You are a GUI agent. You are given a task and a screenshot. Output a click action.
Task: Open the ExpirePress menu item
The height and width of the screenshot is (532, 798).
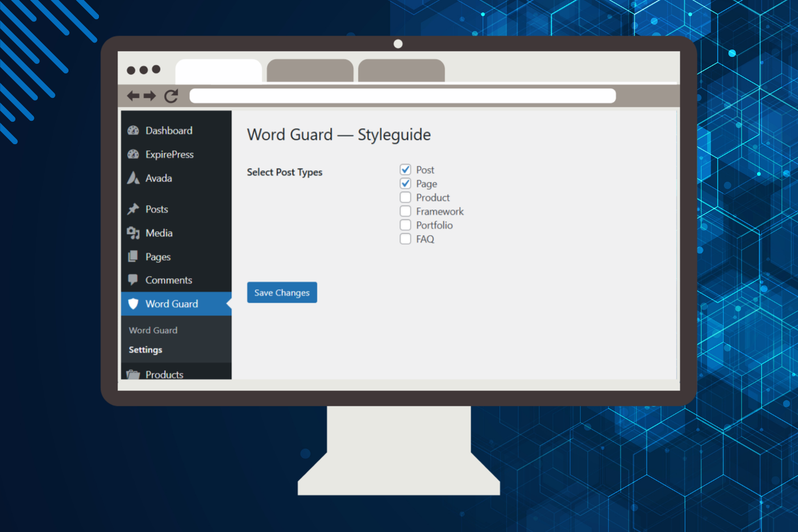coord(176,154)
